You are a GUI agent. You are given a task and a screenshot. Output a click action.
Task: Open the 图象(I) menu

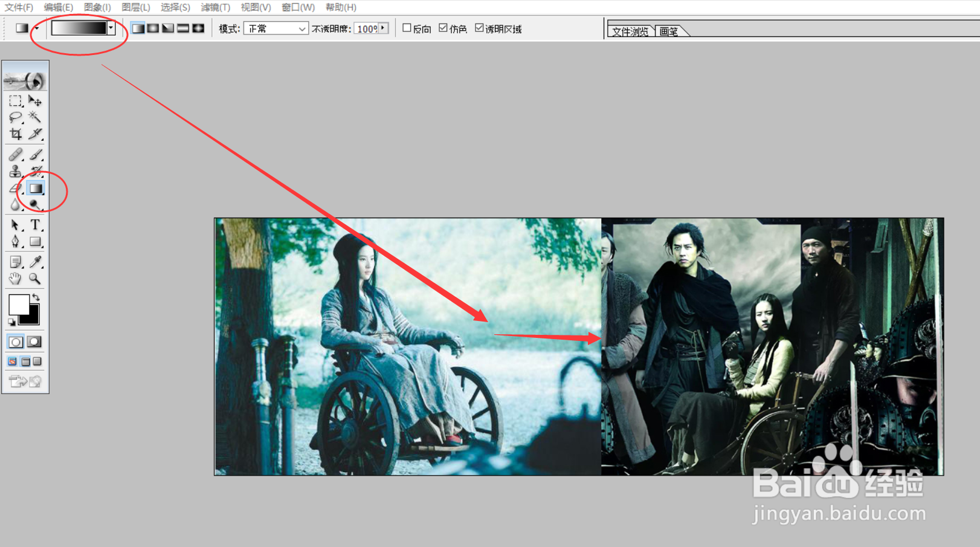(x=97, y=7)
